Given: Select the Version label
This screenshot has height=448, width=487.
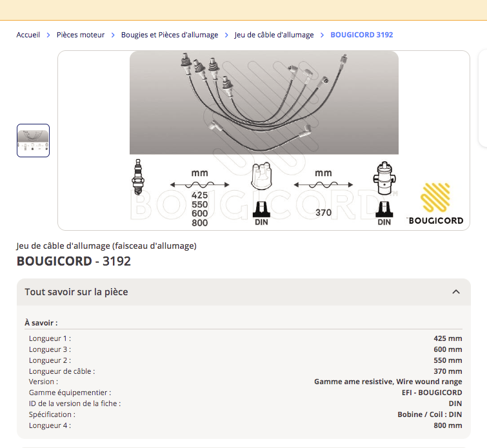Looking at the screenshot, I should [x=43, y=382].
